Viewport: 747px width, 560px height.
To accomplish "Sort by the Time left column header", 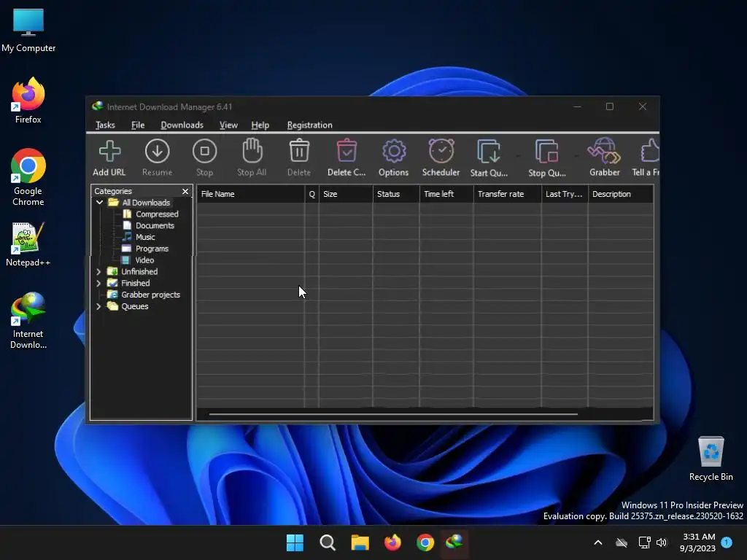I will coord(446,194).
